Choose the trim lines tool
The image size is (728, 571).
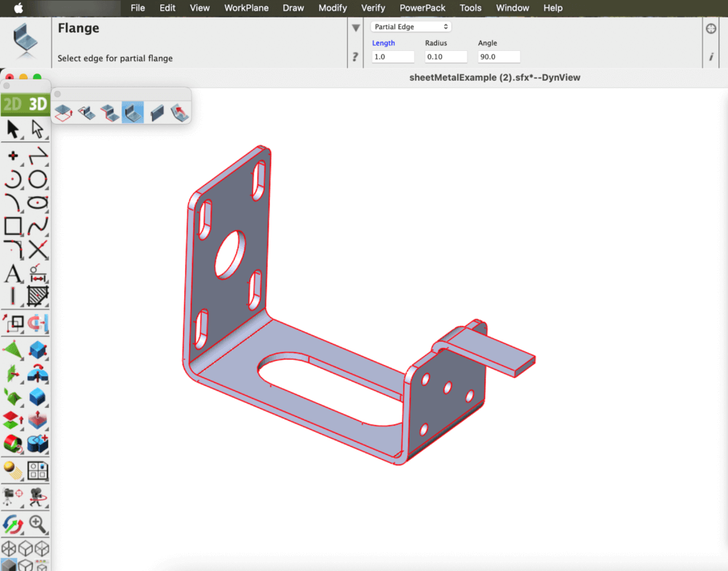click(38, 250)
